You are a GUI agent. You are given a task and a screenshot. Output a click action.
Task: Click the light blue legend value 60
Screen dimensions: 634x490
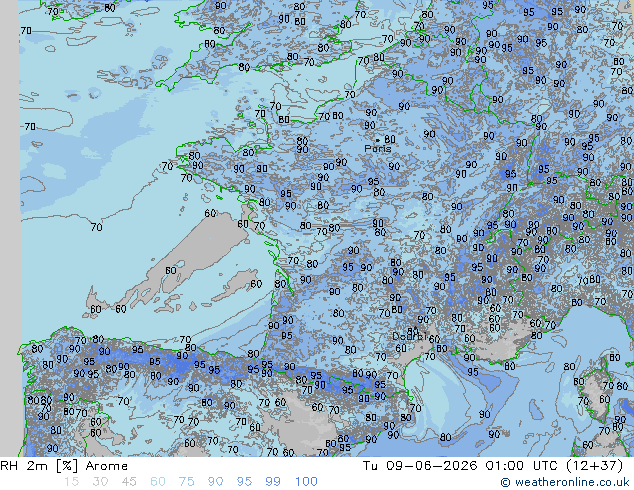tap(158, 482)
